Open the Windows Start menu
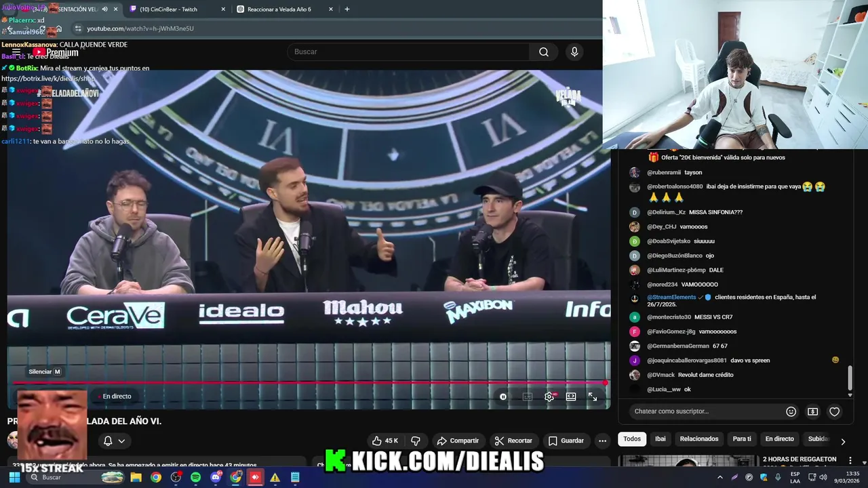The height and width of the screenshot is (488, 868). (14, 477)
